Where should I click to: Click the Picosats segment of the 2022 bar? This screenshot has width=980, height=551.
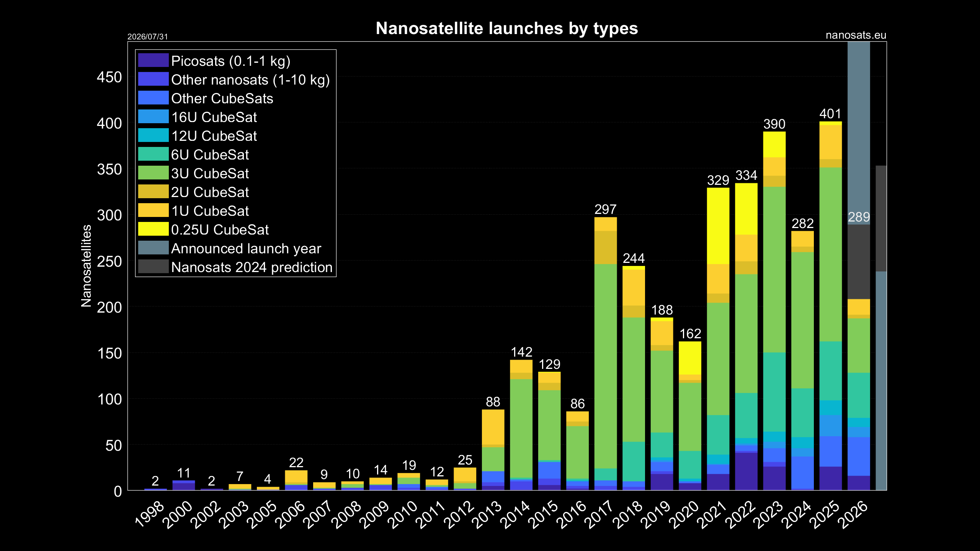pos(746,471)
